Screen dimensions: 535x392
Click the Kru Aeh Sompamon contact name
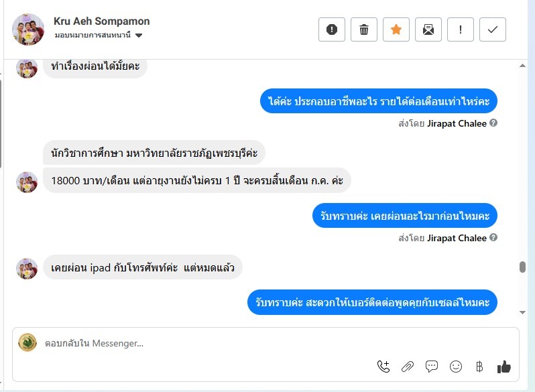point(102,21)
